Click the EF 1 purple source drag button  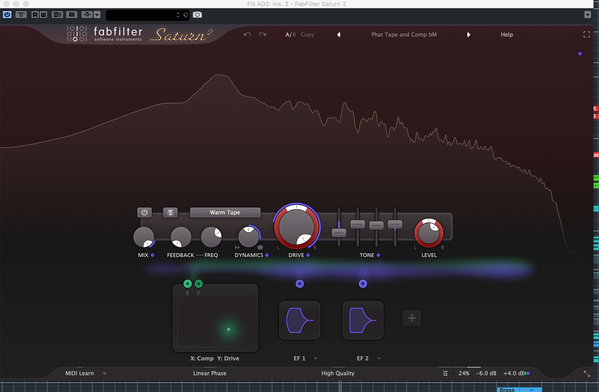click(x=300, y=283)
